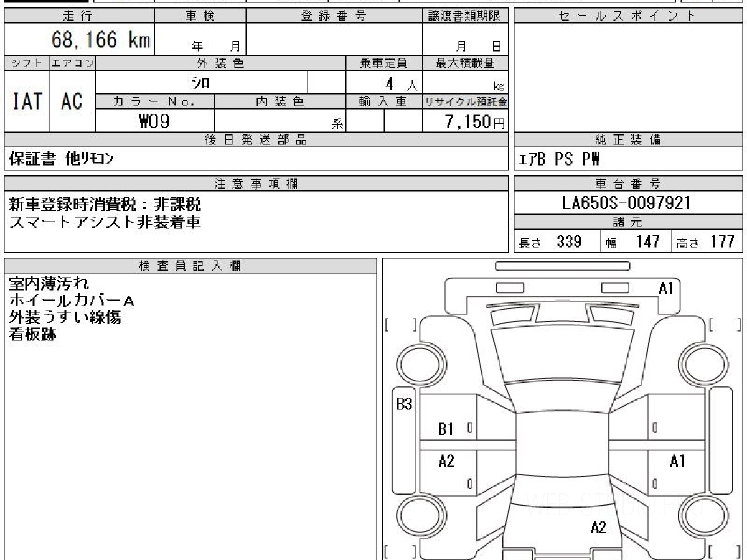747x560 pixels.
Task: Click the color number W09 field
Action: [x=155, y=121]
